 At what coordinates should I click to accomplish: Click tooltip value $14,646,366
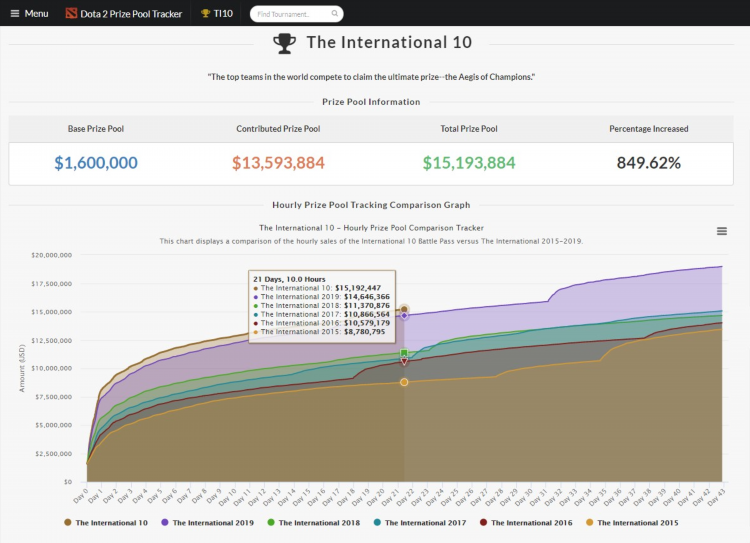click(x=367, y=297)
